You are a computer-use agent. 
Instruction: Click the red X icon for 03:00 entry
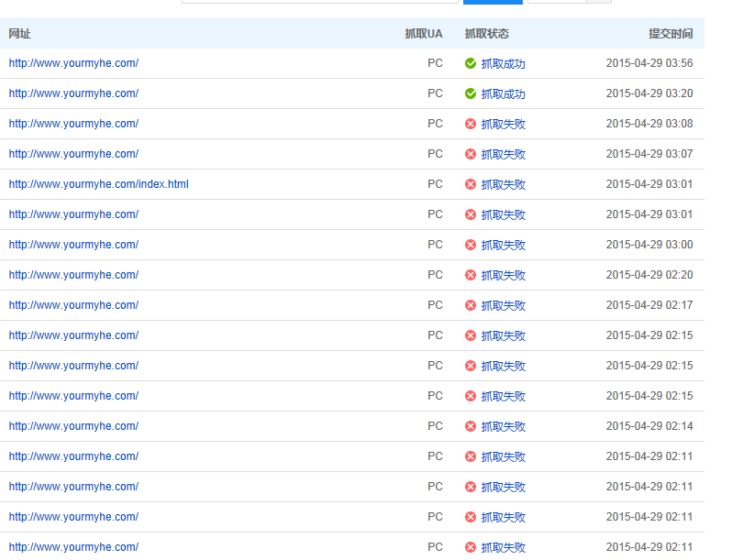471,245
